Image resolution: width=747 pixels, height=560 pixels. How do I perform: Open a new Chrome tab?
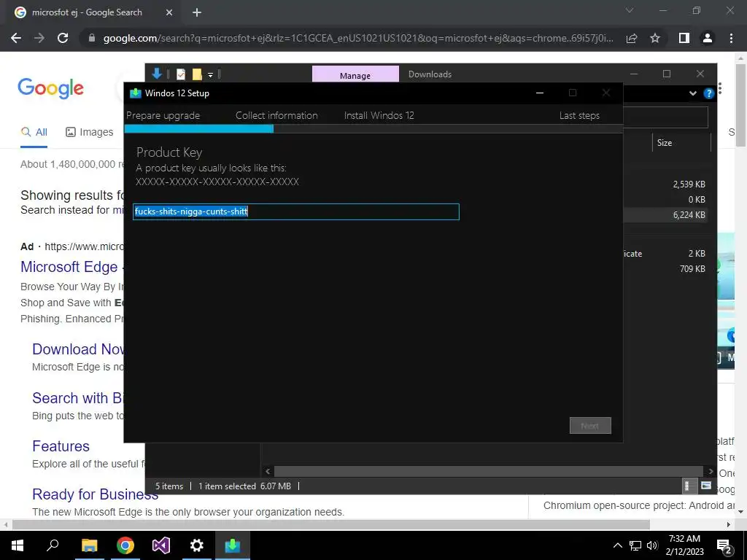point(197,12)
